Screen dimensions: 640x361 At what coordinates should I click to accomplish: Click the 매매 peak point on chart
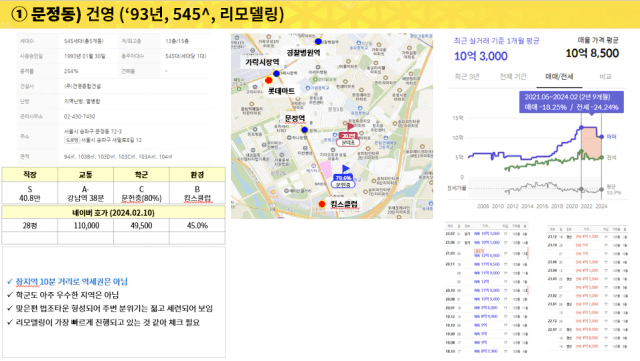581,128
